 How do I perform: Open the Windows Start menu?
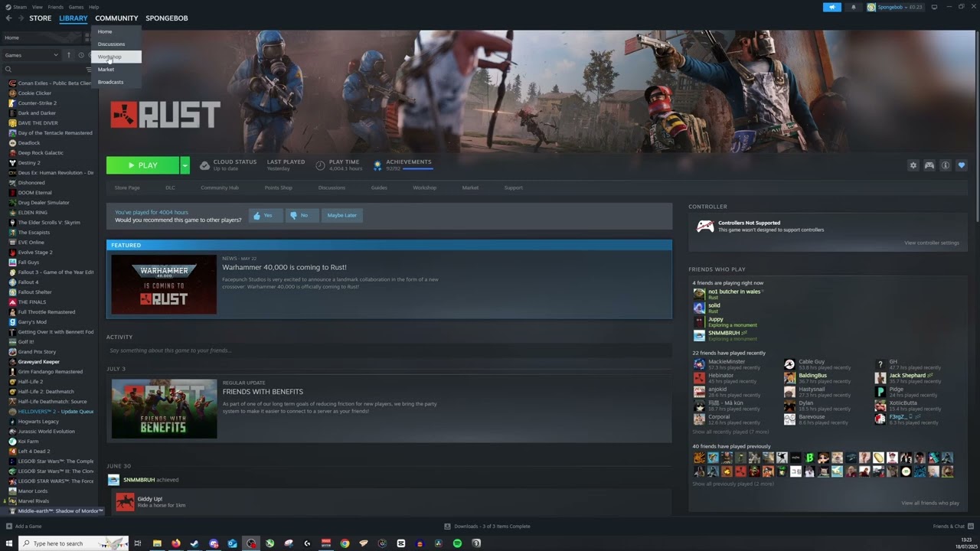9,543
